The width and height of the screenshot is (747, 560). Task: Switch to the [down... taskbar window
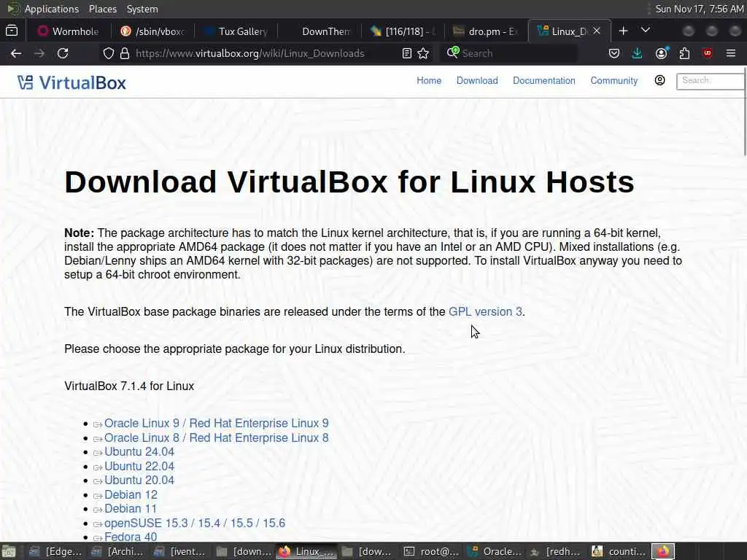point(243,551)
